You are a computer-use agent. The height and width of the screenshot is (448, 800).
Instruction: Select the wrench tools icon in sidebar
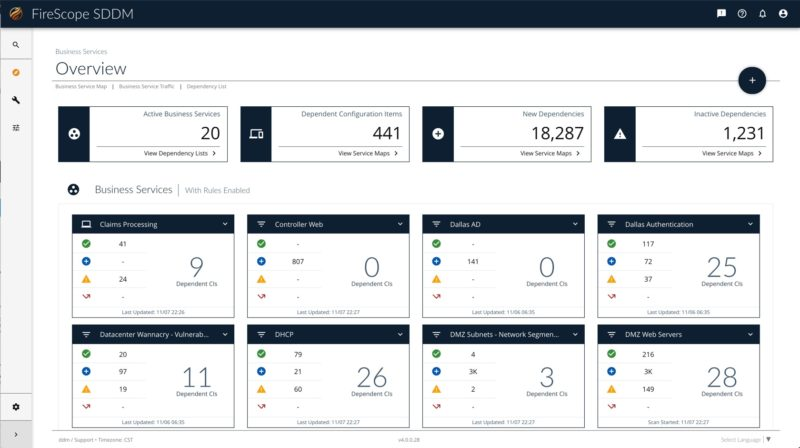click(16, 100)
